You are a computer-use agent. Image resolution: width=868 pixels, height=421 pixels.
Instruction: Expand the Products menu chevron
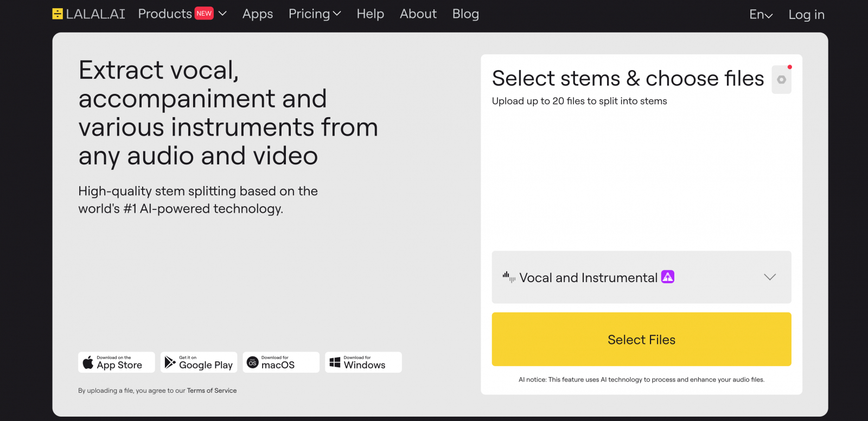click(x=222, y=14)
